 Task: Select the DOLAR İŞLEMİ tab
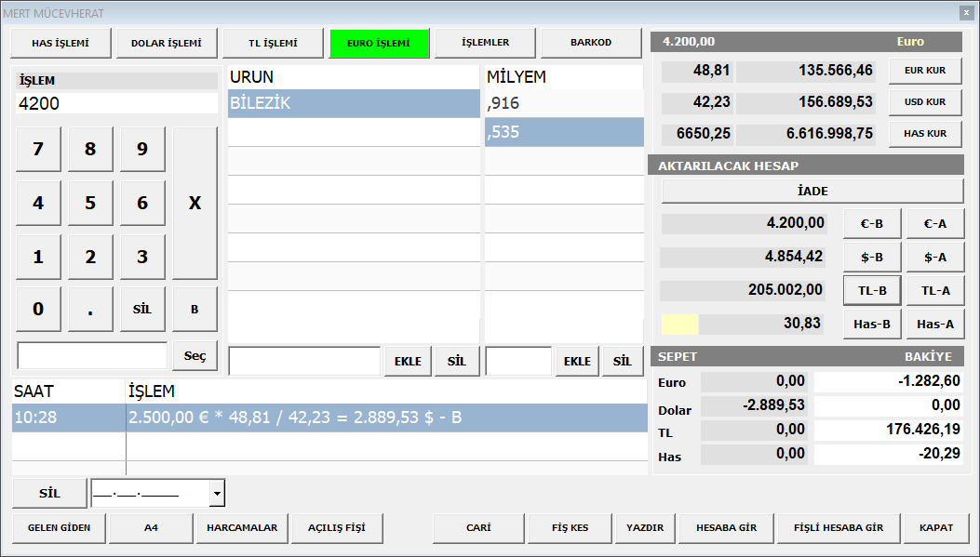pos(167,43)
